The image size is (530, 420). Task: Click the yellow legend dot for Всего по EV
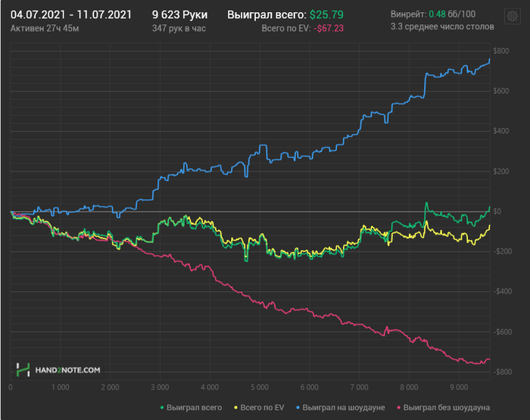pyautogui.click(x=235, y=408)
